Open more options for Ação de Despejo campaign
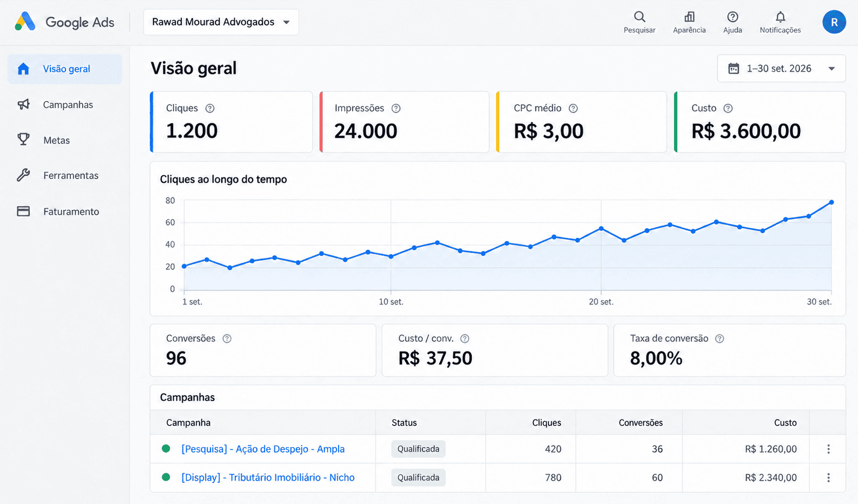The image size is (858, 504). click(x=828, y=449)
